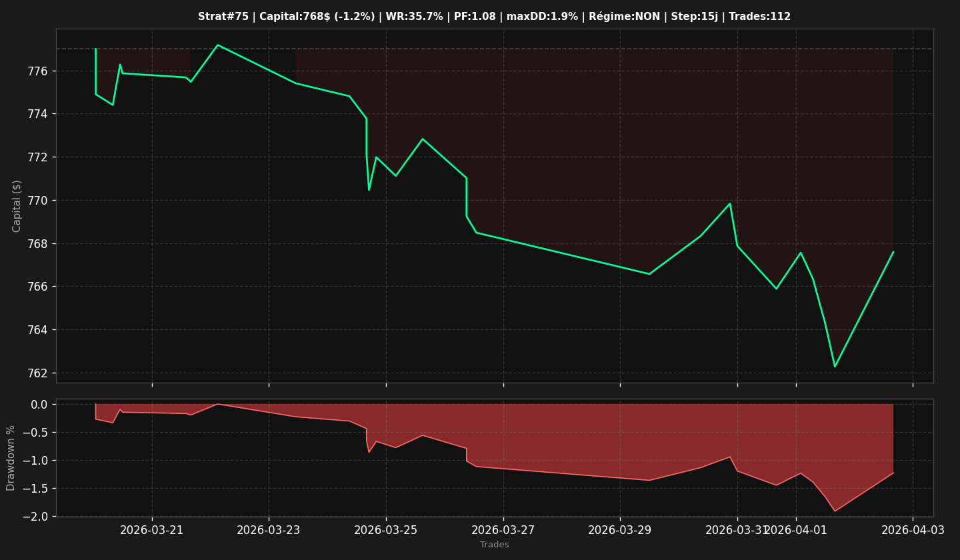Select the -1.5 drawdown tick label
The image size is (960, 560).
pos(36,489)
